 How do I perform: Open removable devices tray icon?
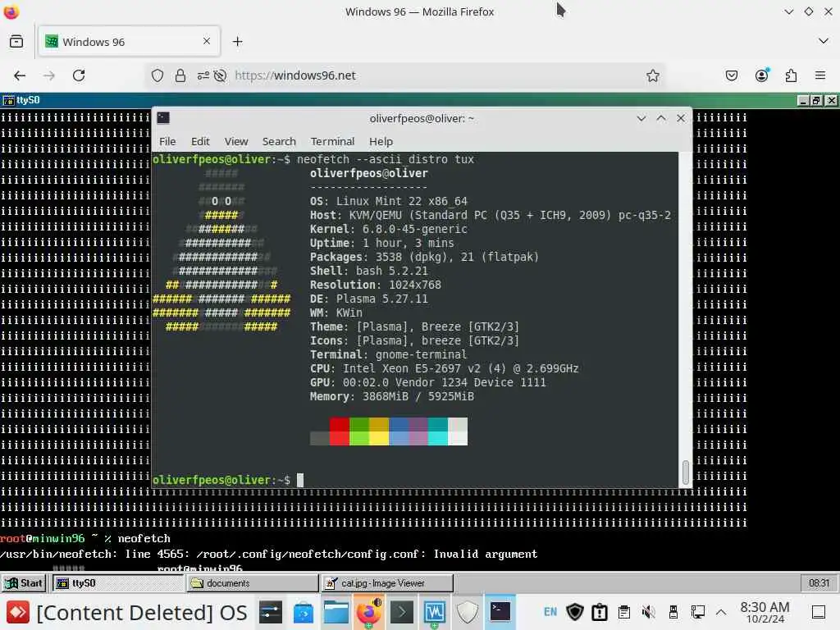pos(673,612)
